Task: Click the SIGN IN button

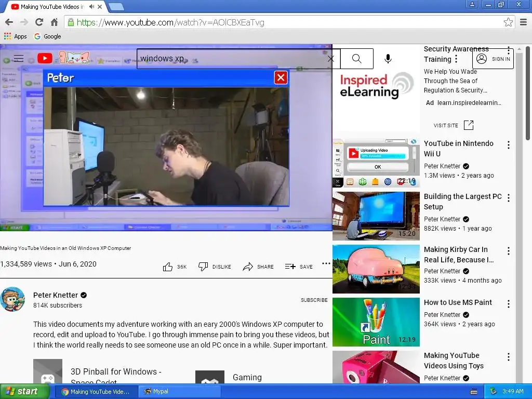Action: tap(493, 59)
